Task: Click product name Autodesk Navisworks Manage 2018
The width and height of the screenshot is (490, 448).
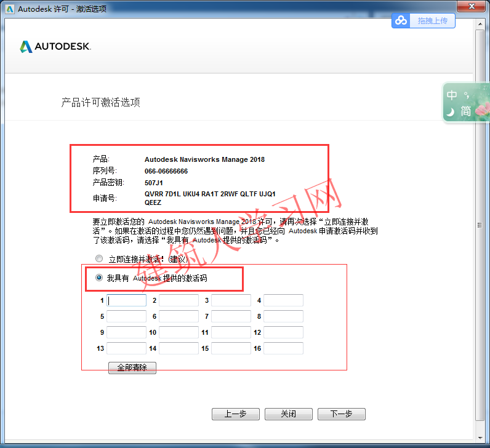Action: [x=204, y=159]
